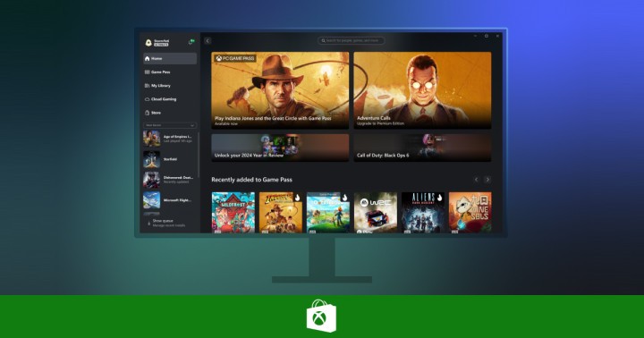
Task: Click flame icon on Aliens tile
Action: (439, 198)
